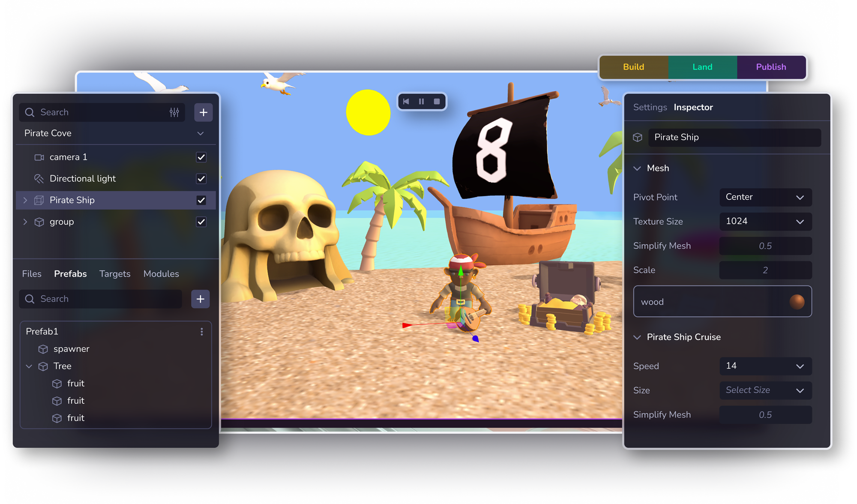Screen dimensions: 857x504
Task: Disable the group object checkbox
Action: [201, 222]
